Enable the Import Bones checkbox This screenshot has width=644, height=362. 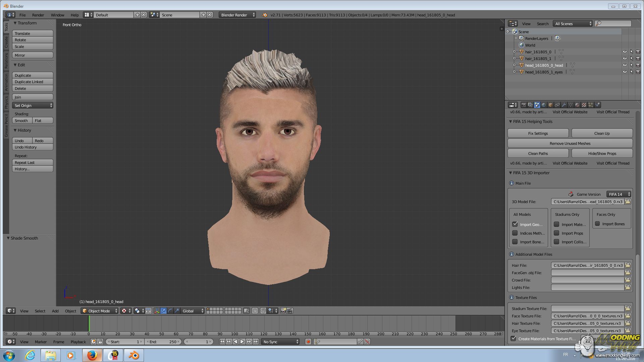pos(597,224)
